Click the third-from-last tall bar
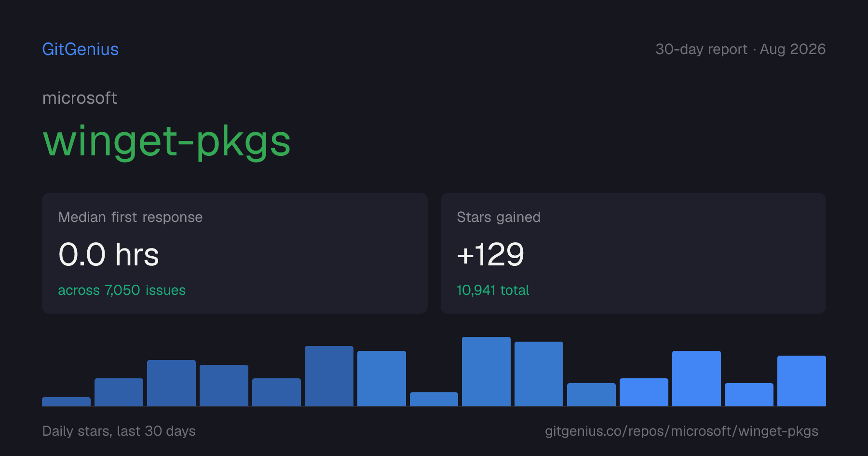Screen dimensions: 868x456 point(696,378)
